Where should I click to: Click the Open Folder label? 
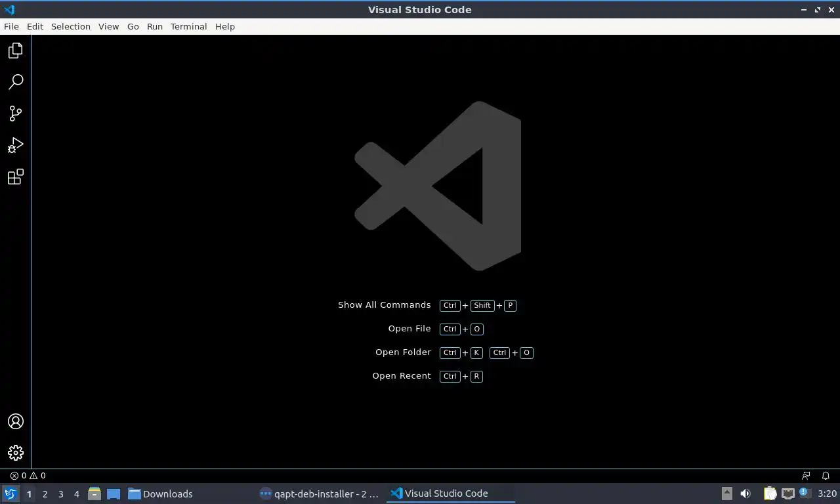[x=403, y=352]
